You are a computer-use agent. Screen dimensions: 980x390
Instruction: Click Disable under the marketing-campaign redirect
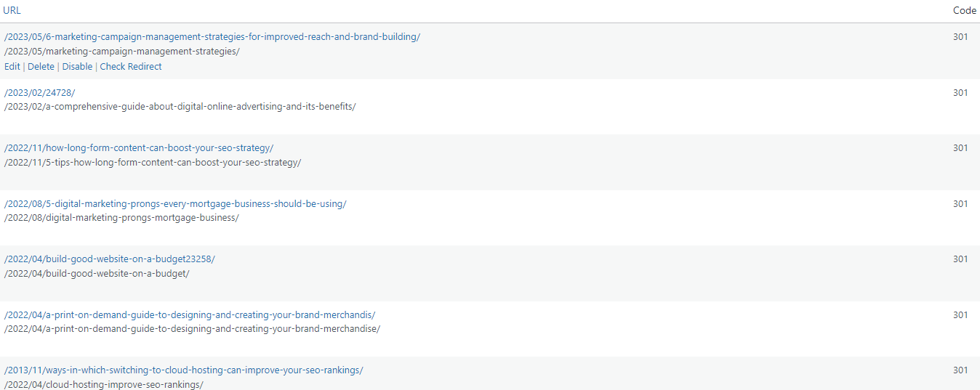(x=77, y=67)
